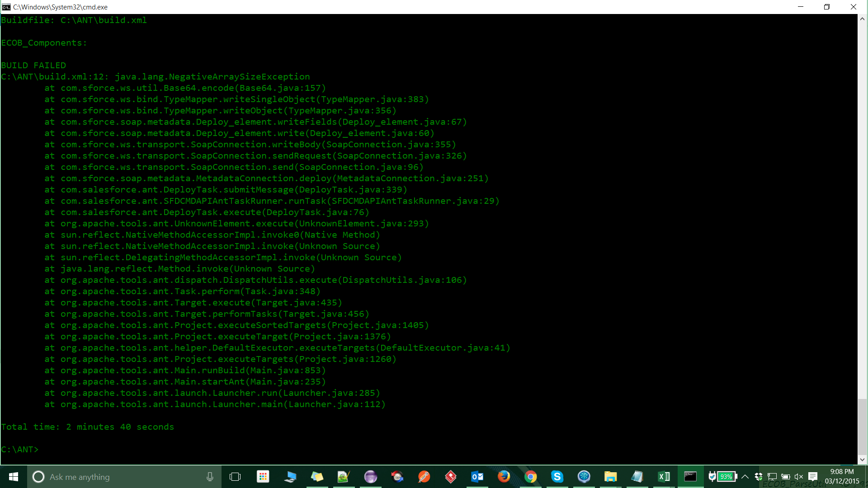Open File Explorer from the taskbar
The height and width of the screenshot is (488, 868).
[x=610, y=477]
